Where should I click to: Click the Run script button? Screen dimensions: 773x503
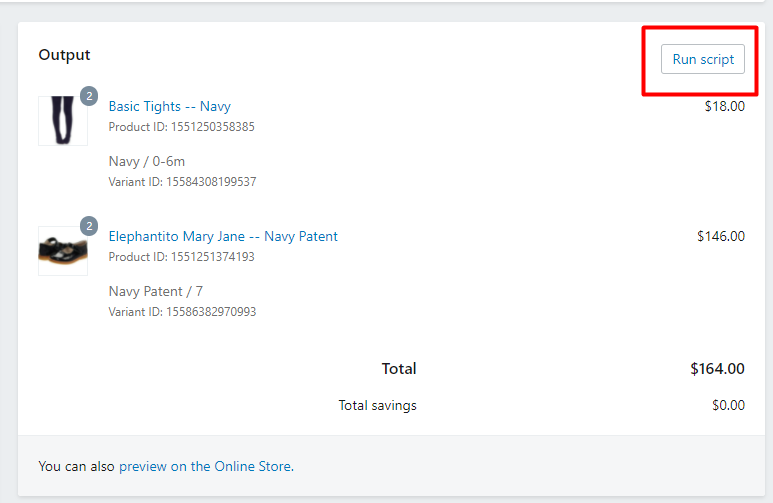pos(703,59)
